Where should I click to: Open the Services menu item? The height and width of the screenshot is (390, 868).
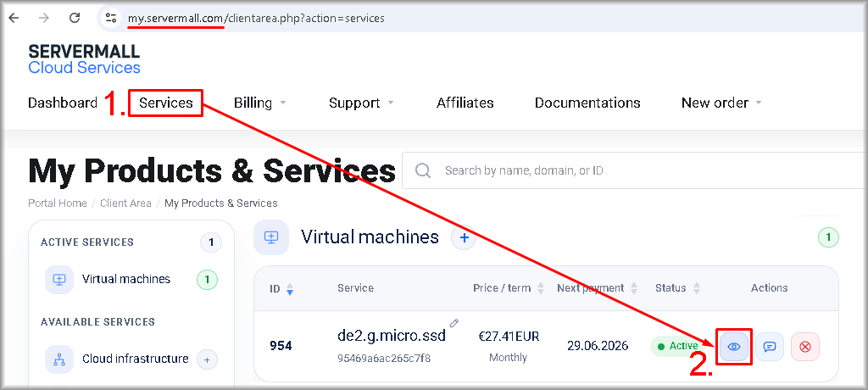point(166,103)
